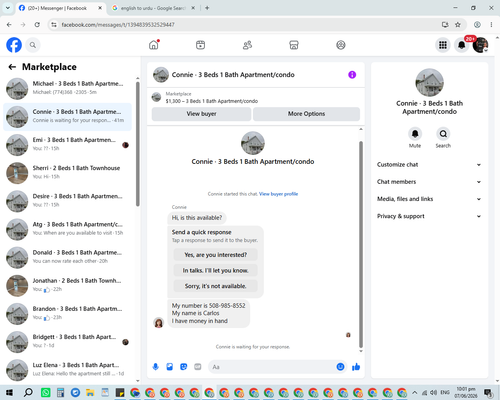Open a new Chrome tab
This screenshot has height=400, width=500.
[207, 8]
